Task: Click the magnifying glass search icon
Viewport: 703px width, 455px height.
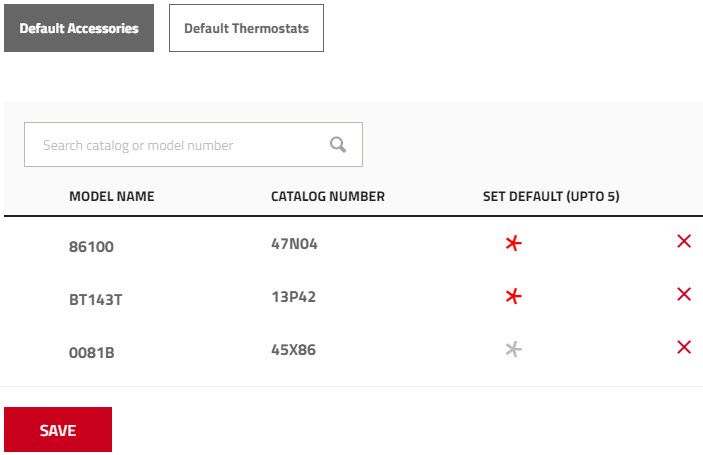Action: point(338,144)
